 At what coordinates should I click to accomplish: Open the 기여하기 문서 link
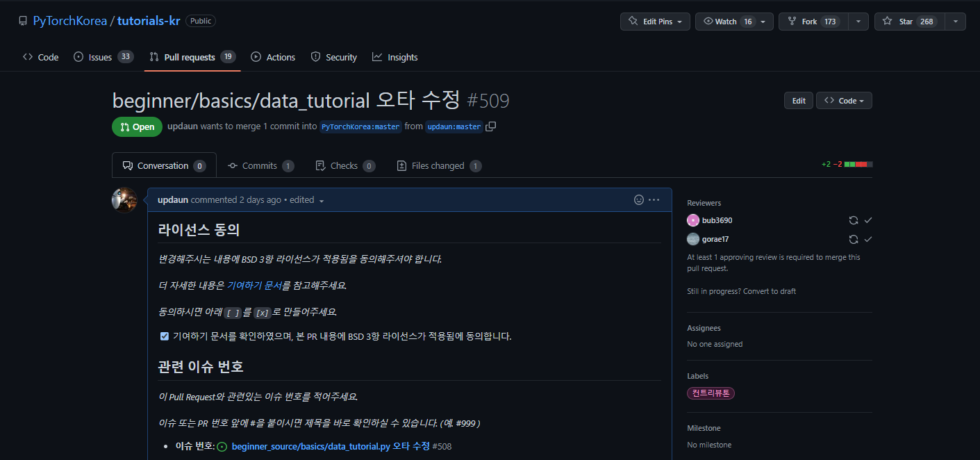(x=254, y=286)
